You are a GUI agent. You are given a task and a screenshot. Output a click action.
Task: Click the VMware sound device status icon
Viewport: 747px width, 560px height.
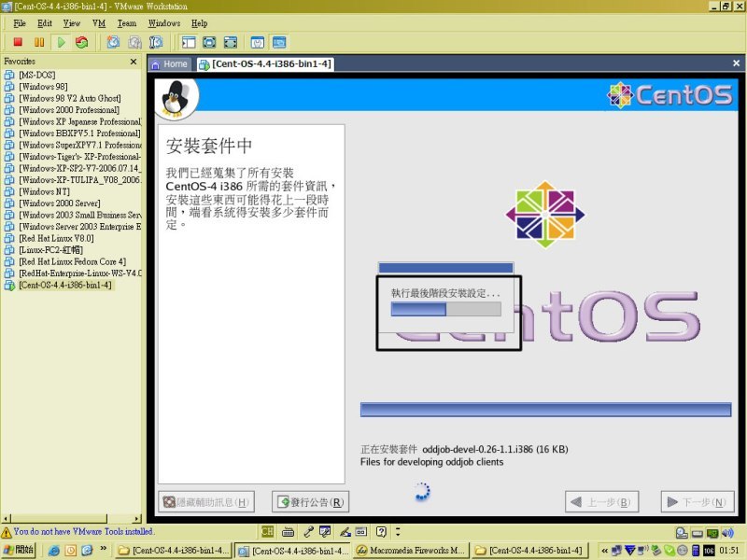click(727, 533)
